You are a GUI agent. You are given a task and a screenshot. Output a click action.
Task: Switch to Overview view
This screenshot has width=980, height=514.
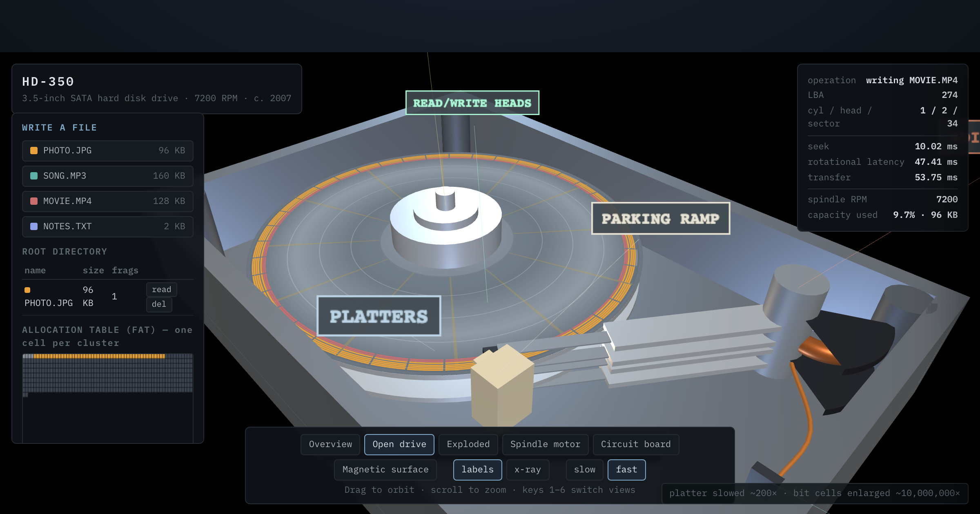tap(330, 445)
